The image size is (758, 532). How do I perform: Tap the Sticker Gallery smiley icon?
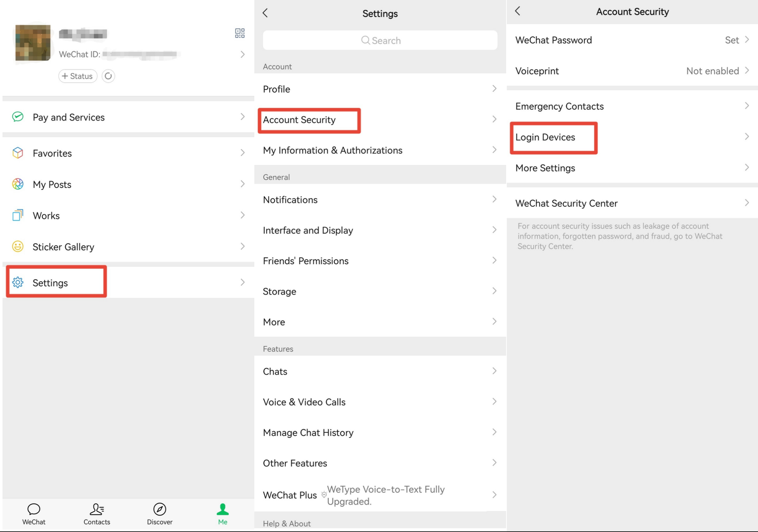click(x=18, y=246)
